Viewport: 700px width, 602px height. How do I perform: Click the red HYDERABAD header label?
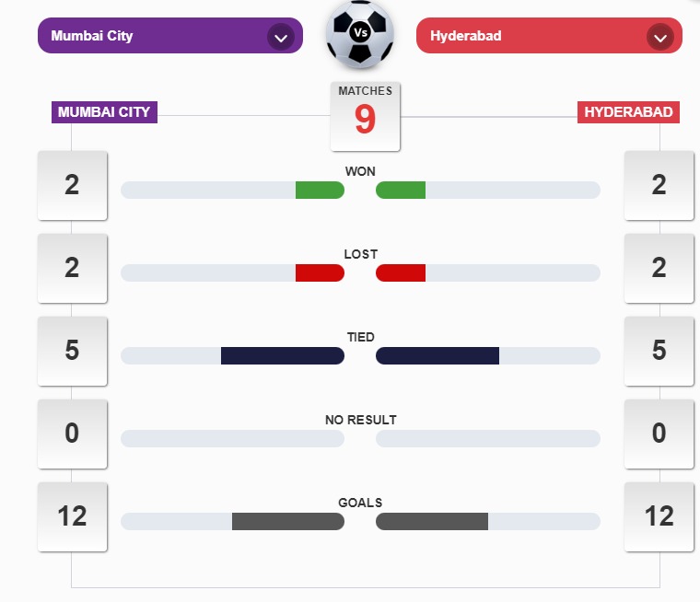[629, 112]
